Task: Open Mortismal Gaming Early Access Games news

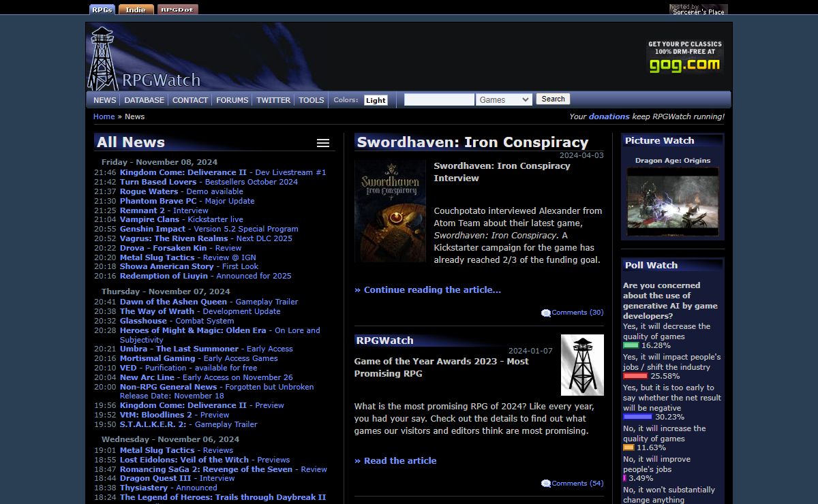Action: [x=199, y=358]
